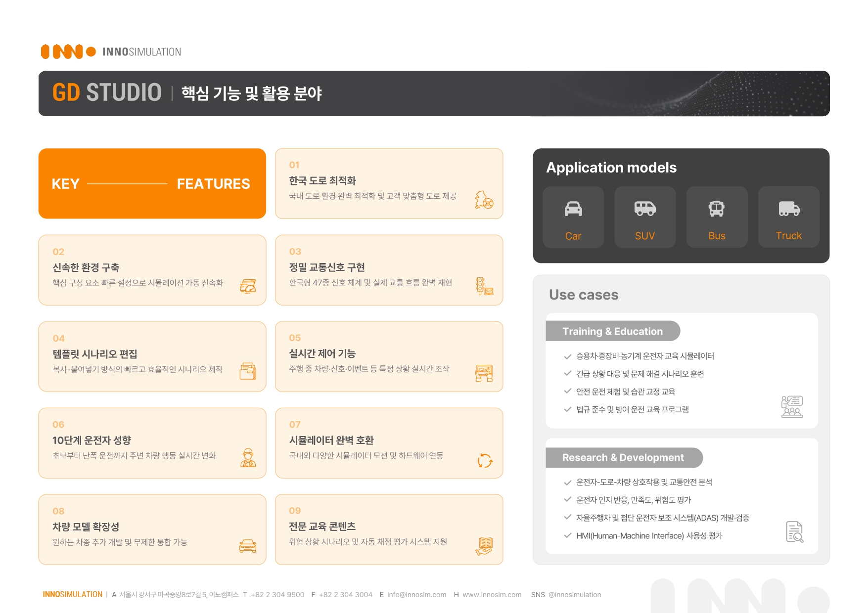Click the 운전자-도로-차량 상호작용 line
The width and height of the screenshot is (868, 613).
[x=644, y=482]
